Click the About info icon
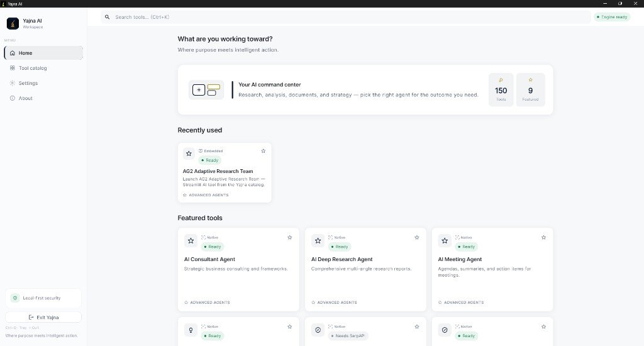The width and height of the screenshot is (644, 346). click(13, 98)
